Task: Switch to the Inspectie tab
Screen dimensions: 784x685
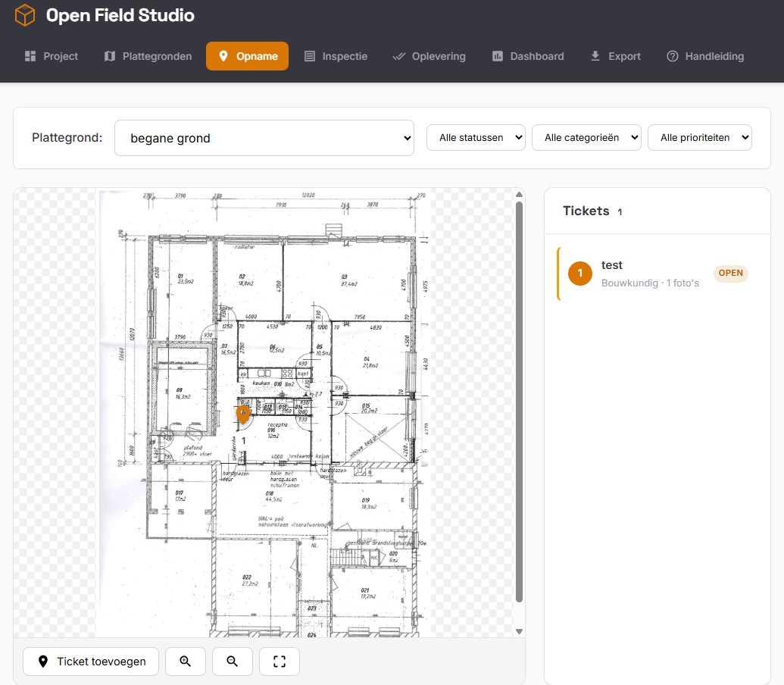Action: [336, 56]
